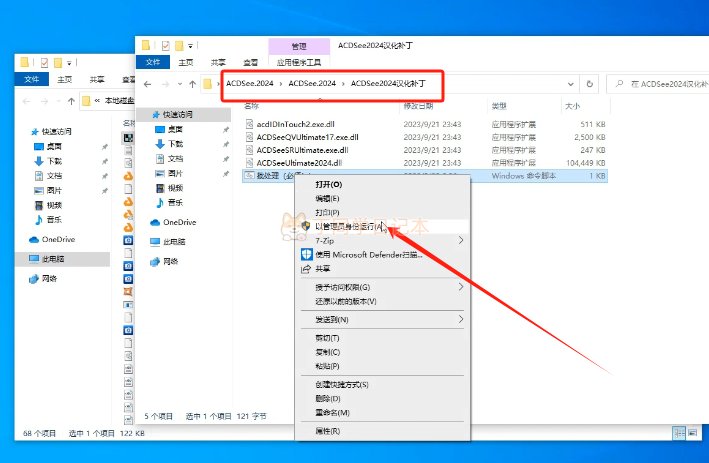Choose 属性(R) in context menu
Viewport: 709px width, 463px height.
coord(383,431)
